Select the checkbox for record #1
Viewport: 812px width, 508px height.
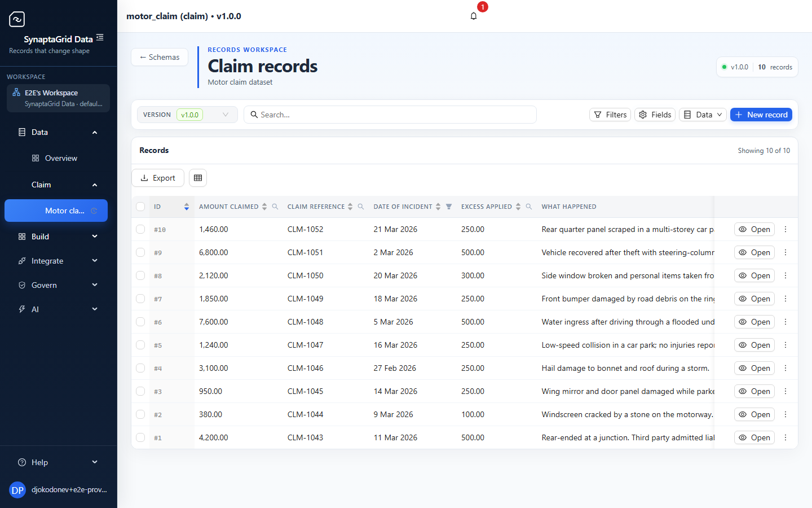click(140, 437)
